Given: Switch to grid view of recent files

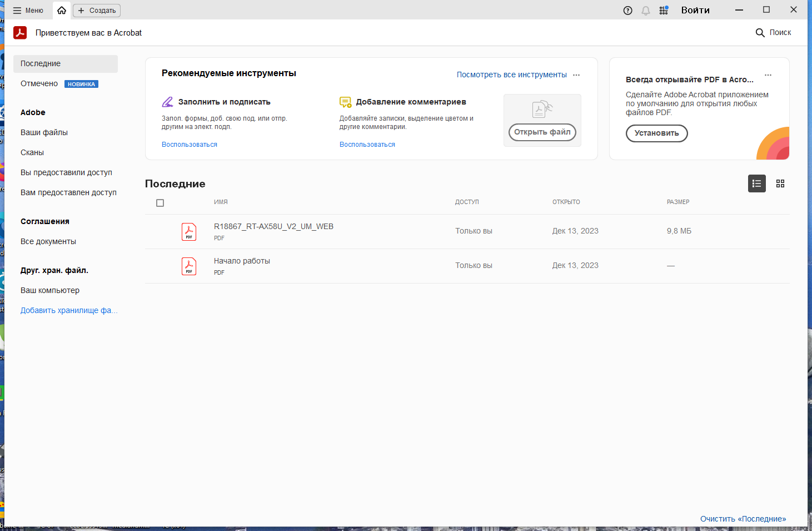Looking at the screenshot, I should tap(780, 183).
